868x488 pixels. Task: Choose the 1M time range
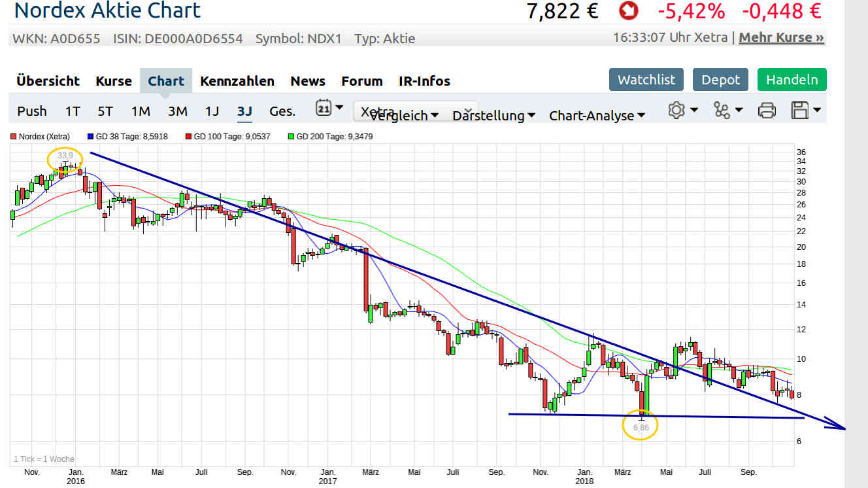click(141, 111)
